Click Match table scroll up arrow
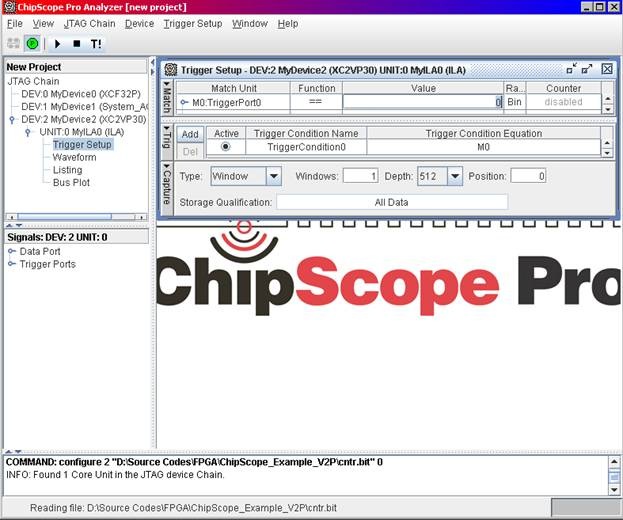The width and height of the screenshot is (623, 520). point(608,99)
